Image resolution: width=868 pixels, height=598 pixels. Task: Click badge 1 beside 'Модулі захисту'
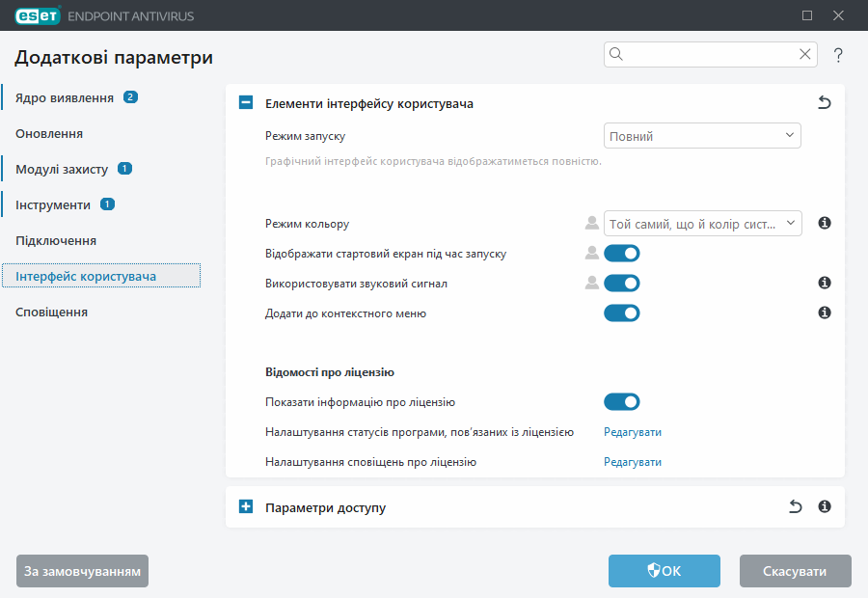124,169
